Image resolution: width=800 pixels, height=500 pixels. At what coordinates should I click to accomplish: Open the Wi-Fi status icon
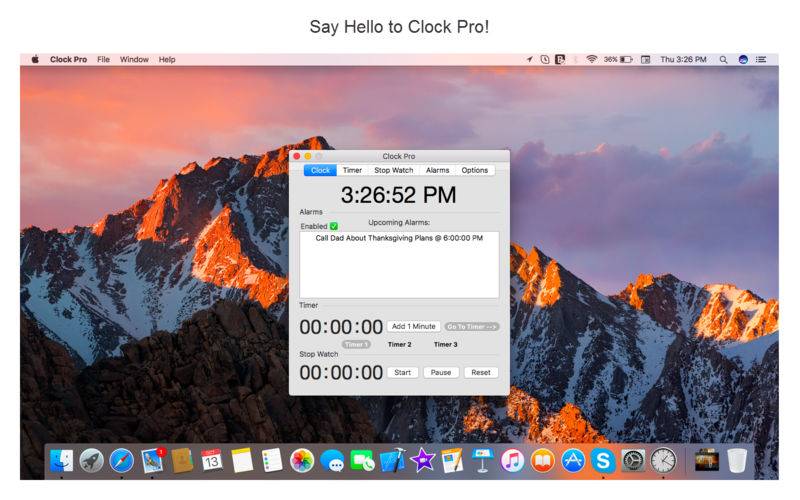tap(591, 60)
